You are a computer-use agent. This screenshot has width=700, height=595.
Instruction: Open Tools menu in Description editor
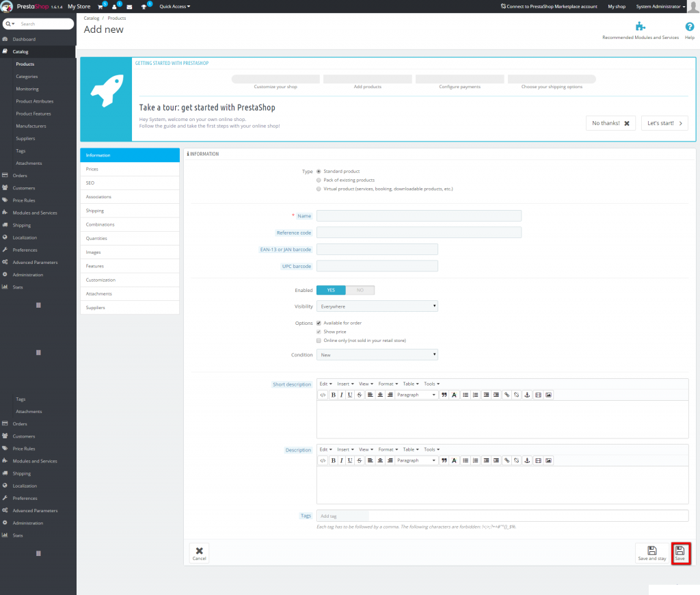click(x=432, y=450)
